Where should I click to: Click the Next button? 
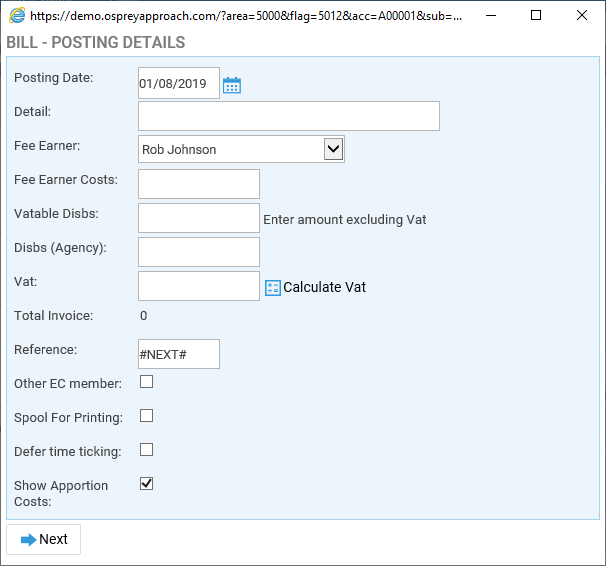[x=44, y=539]
